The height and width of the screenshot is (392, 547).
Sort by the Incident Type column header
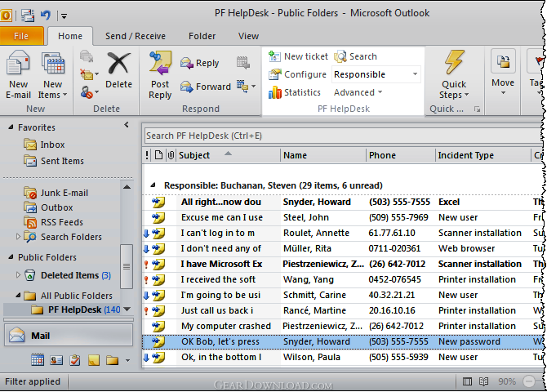[483, 155]
